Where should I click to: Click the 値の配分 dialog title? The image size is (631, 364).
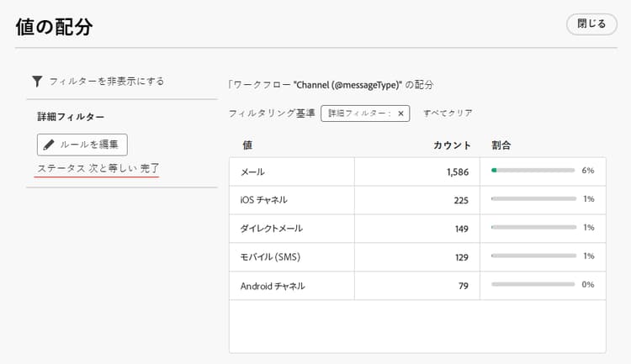click(55, 28)
